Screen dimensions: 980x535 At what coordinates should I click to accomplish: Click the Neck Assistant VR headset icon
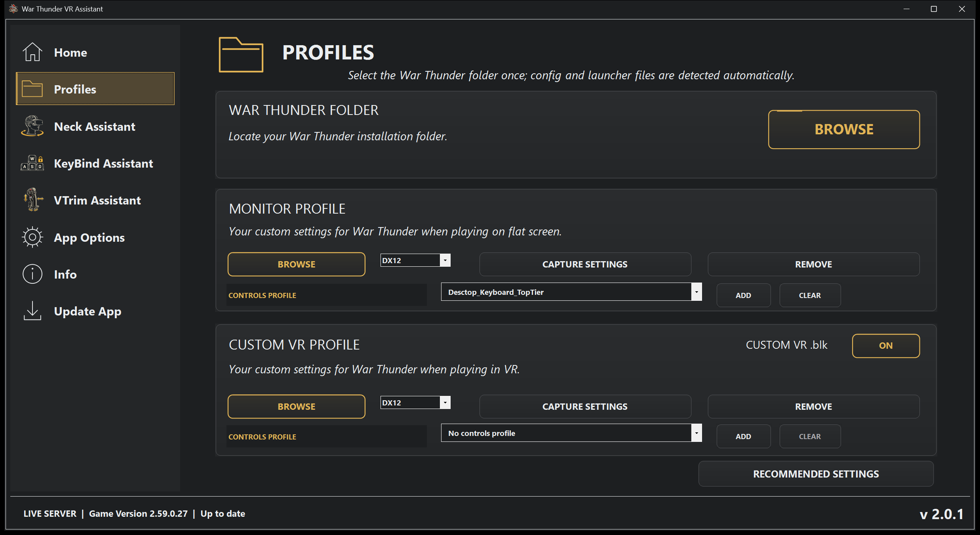[32, 126]
